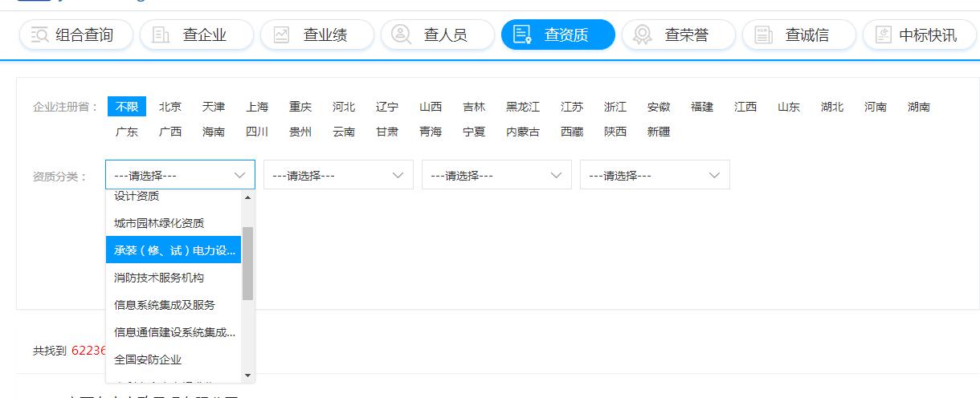Collapse the first 资质分类 dropdown
Image resolution: width=980 pixels, height=398 pixels.
180,175
